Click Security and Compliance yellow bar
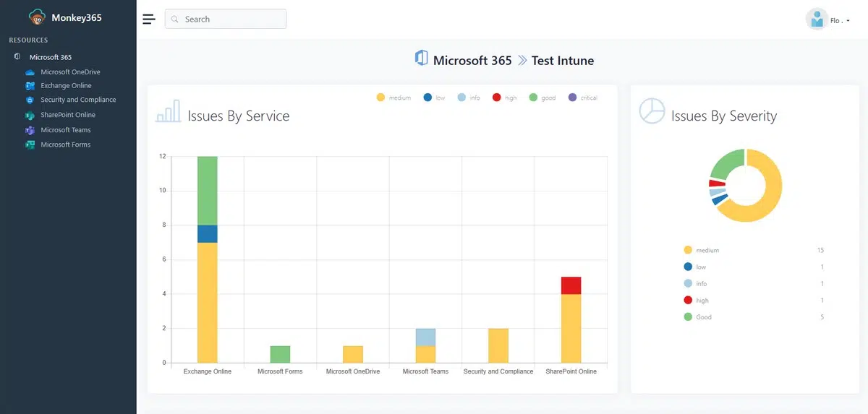The height and width of the screenshot is (414, 868). point(498,345)
